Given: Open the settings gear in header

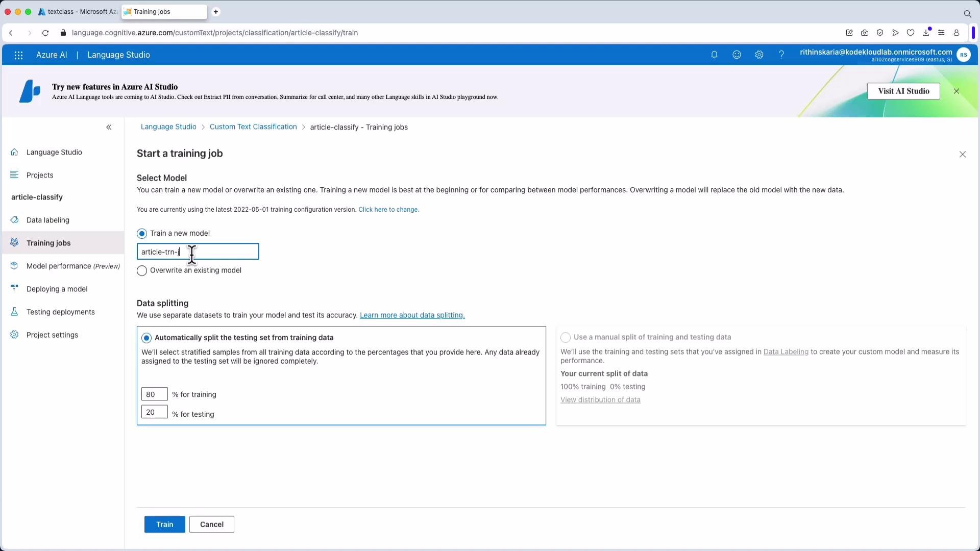Looking at the screenshot, I should coord(759,55).
